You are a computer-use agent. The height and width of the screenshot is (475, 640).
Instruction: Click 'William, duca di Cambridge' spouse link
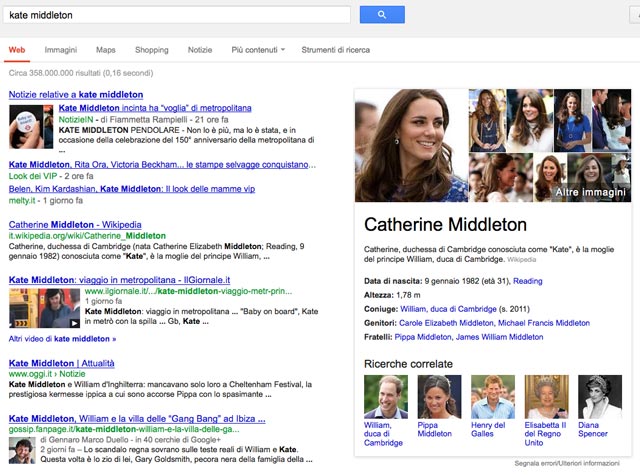coord(448,309)
